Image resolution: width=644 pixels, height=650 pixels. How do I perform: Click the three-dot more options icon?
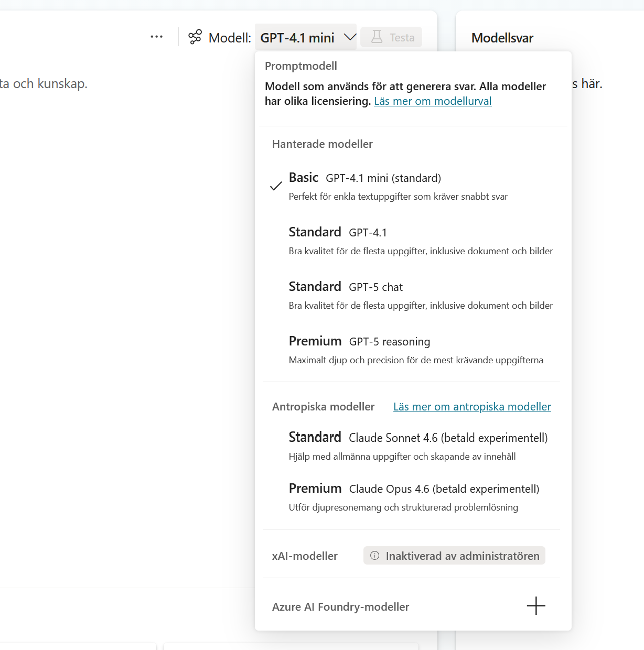[x=156, y=37]
